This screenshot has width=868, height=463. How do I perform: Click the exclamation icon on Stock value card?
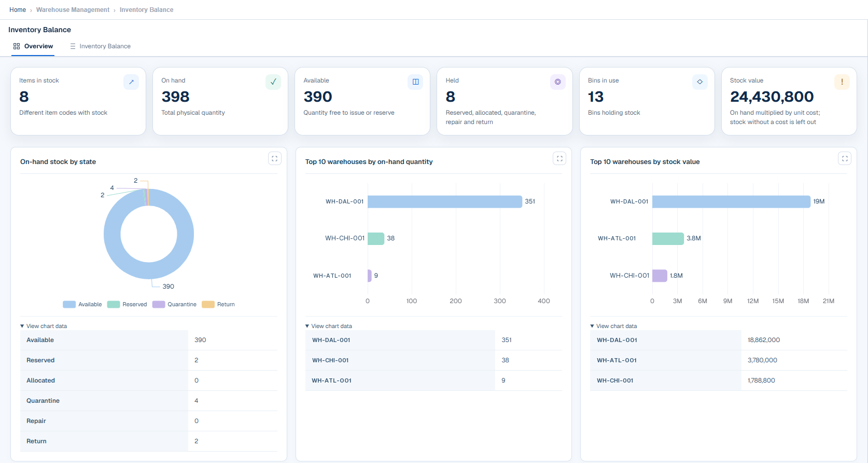[842, 82]
